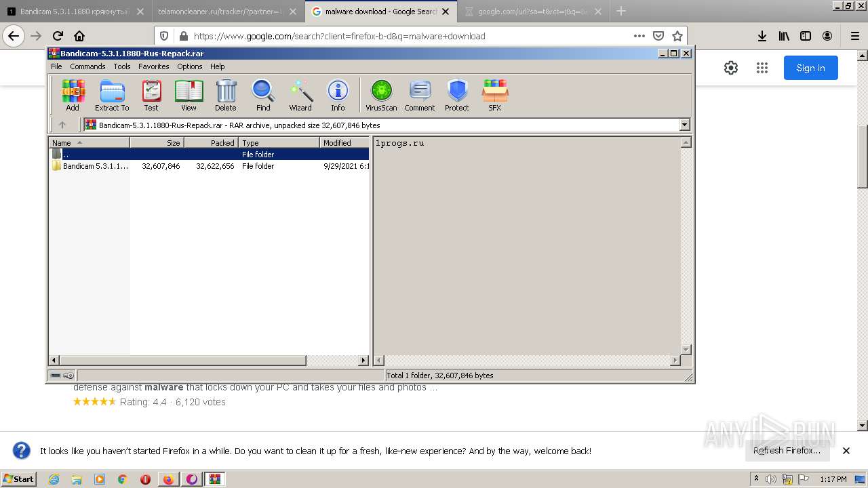The image size is (868, 488).
Task: Click the taskbar clock 1:17 PM
Action: click(x=833, y=479)
